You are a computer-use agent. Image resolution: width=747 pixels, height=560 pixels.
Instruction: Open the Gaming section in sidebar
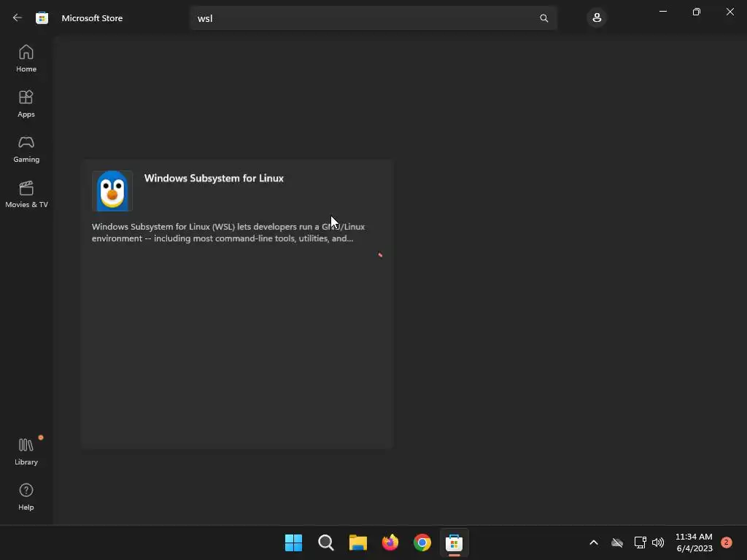click(x=26, y=149)
